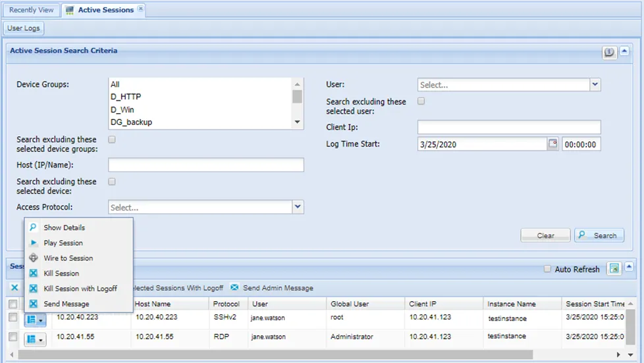Sort by Client IP column header
The image size is (644, 363).
coord(444,304)
